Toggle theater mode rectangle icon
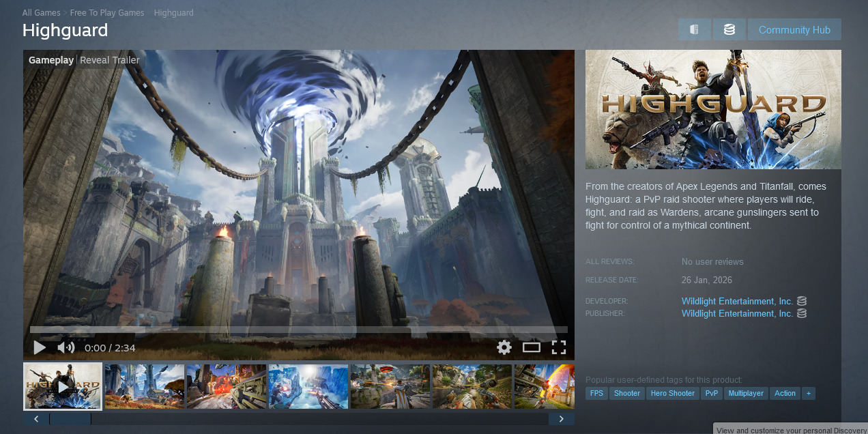Image resolution: width=868 pixels, height=434 pixels. coord(532,347)
